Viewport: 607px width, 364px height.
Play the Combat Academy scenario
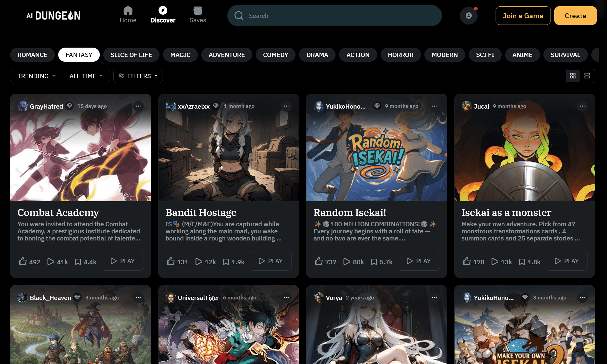(123, 261)
